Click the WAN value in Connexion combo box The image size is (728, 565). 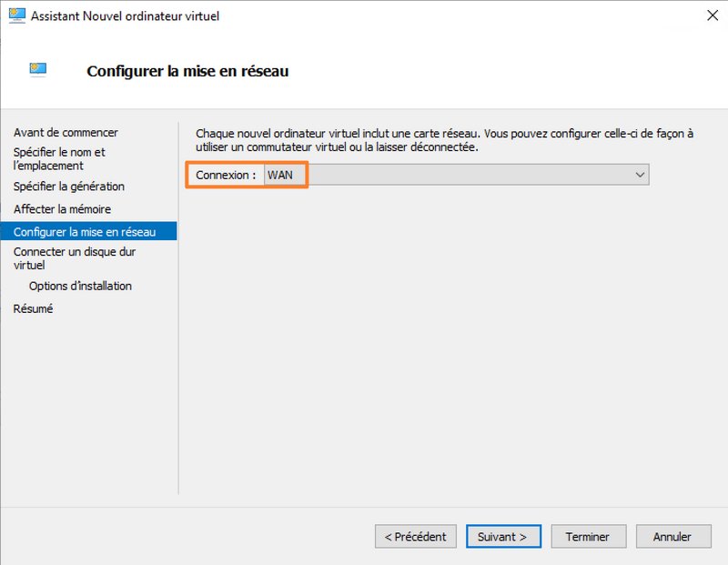(x=280, y=175)
